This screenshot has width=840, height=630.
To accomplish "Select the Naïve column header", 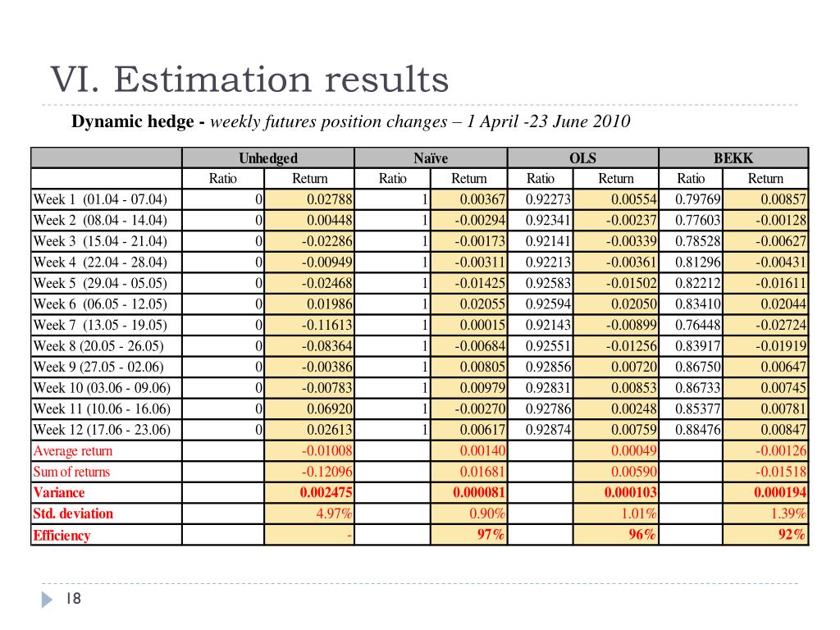I will [431, 158].
